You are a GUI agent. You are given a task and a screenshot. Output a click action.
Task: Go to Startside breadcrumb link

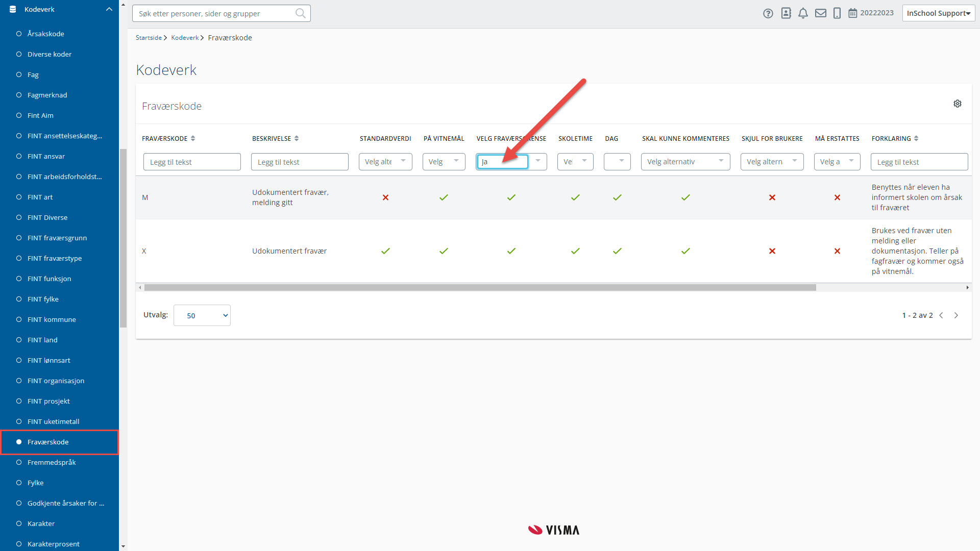tap(149, 38)
